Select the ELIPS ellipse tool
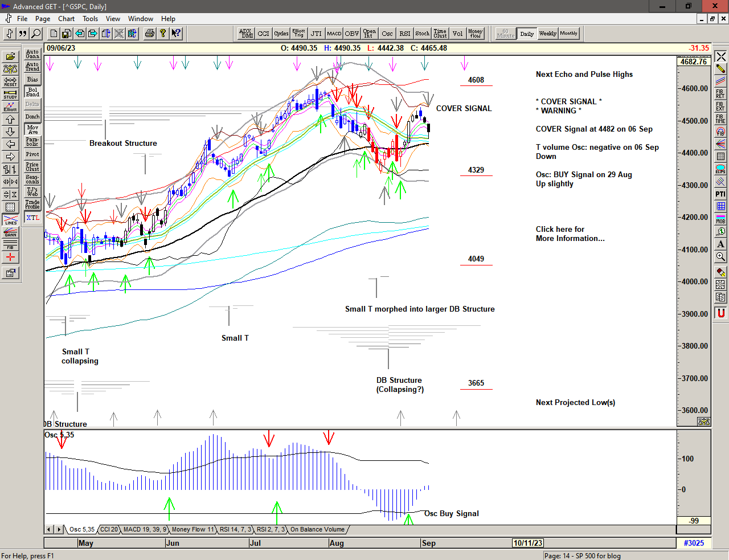The height and width of the screenshot is (560, 729). (720, 169)
